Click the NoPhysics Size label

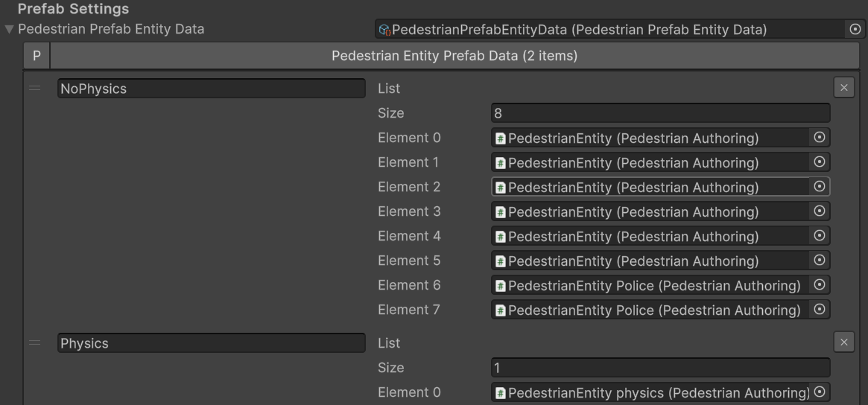(x=391, y=113)
